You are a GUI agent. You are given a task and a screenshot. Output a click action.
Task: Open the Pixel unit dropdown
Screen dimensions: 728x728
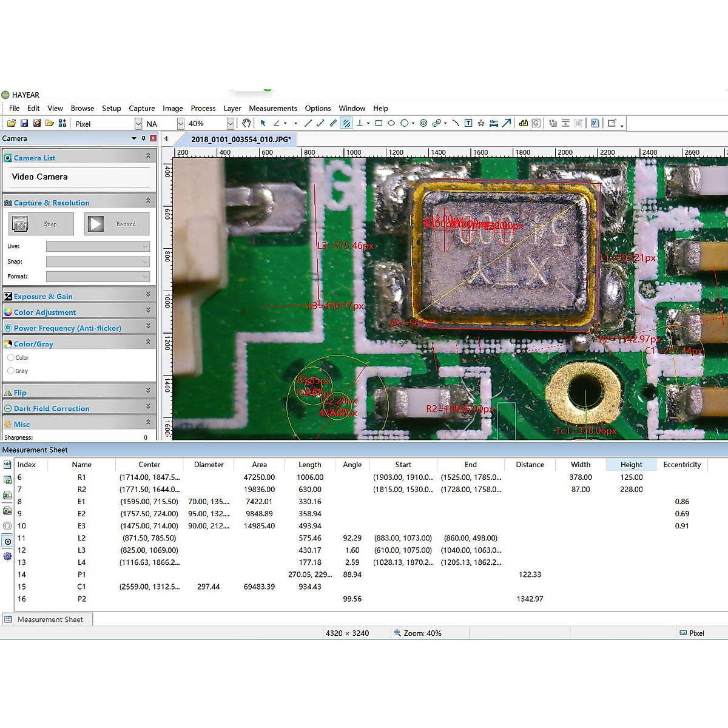tap(138, 124)
